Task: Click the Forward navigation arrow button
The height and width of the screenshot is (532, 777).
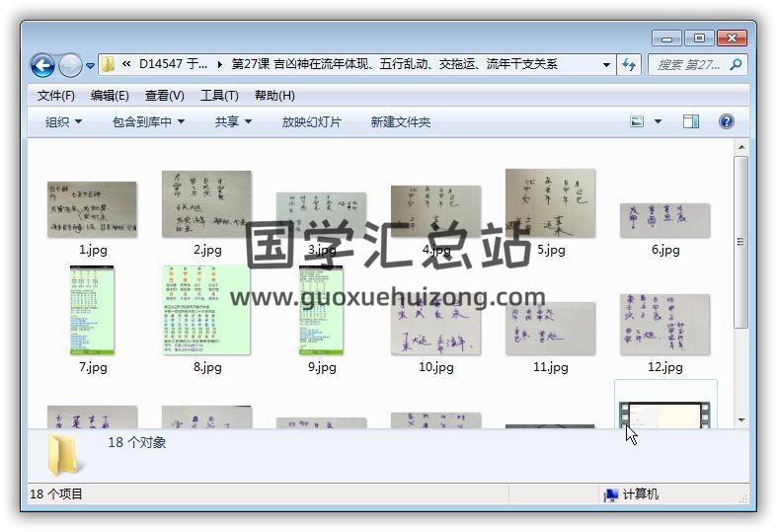Action: [70, 65]
